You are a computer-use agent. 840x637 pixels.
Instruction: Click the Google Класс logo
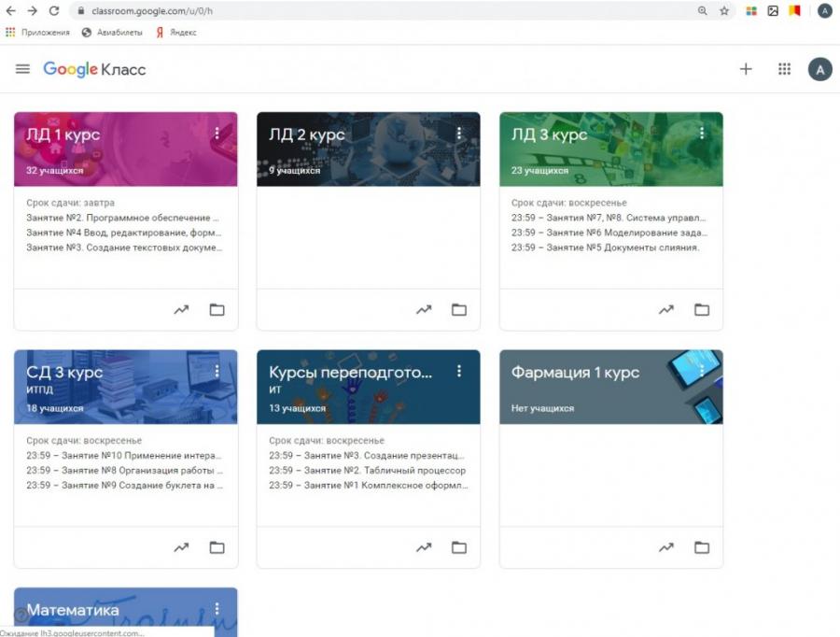point(94,69)
